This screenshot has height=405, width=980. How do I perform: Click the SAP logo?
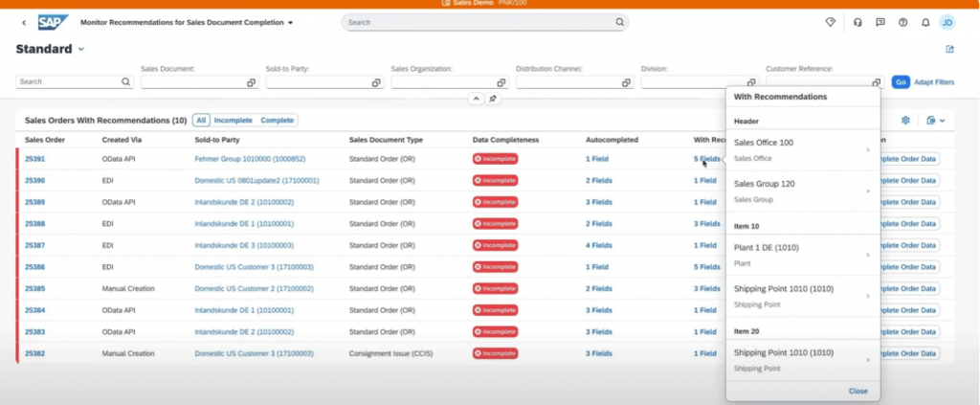(x=54, y=23)
